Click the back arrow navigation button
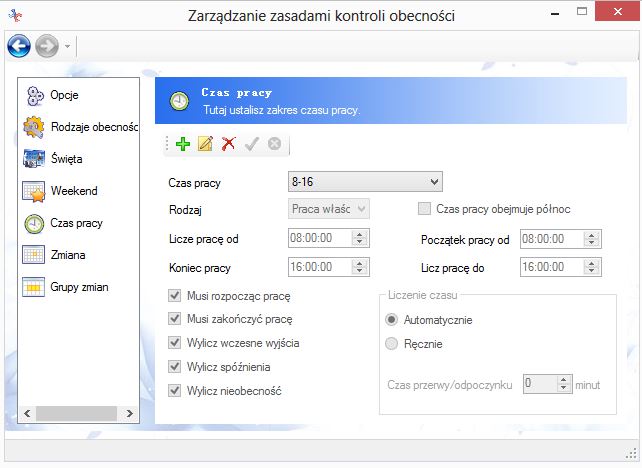The width and height of the screenshot is (642, 468). coord(18,46)
